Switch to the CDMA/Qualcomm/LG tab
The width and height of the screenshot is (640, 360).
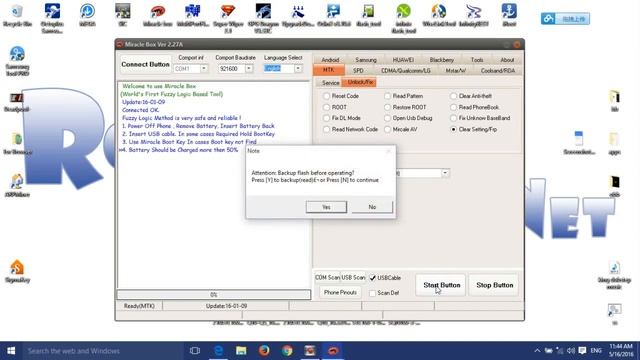[x=406, y=71]
